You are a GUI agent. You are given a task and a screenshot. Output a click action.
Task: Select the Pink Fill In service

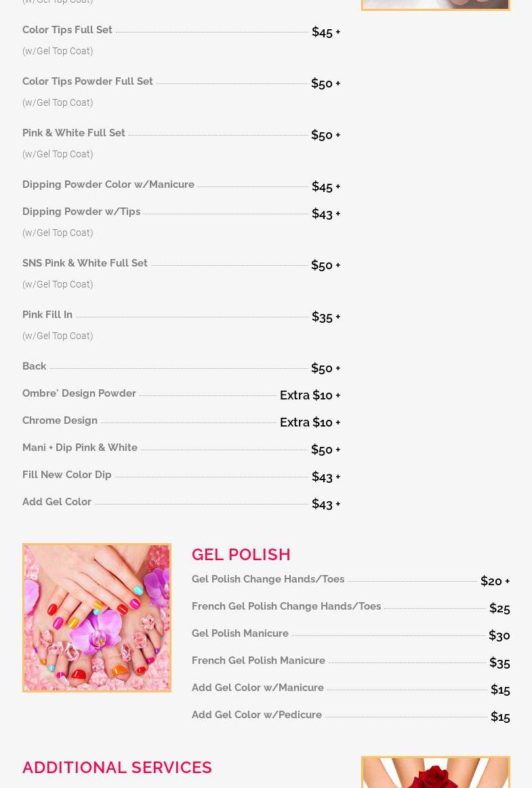tap(47, 315)
